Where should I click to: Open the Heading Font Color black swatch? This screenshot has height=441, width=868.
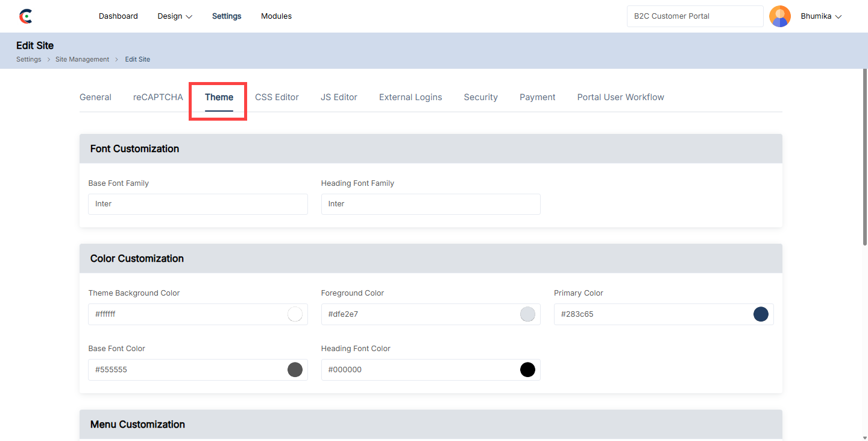[527, 370]
